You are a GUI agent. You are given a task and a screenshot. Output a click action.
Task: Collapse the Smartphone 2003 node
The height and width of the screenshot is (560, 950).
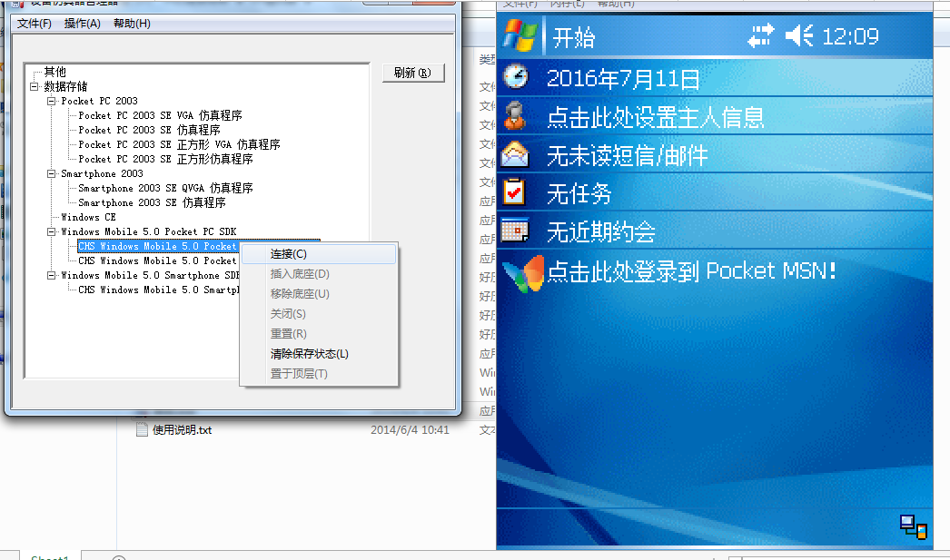[52, 173]
